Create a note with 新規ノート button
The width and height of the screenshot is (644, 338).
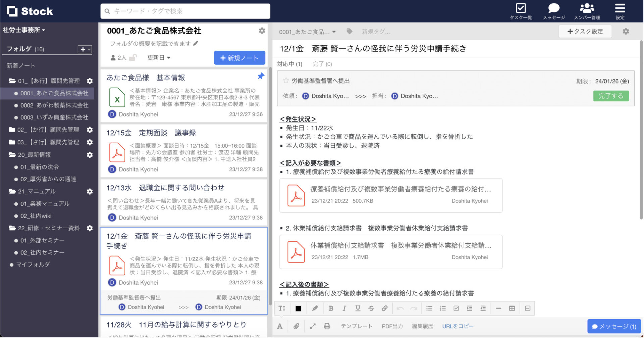[239, 57]
